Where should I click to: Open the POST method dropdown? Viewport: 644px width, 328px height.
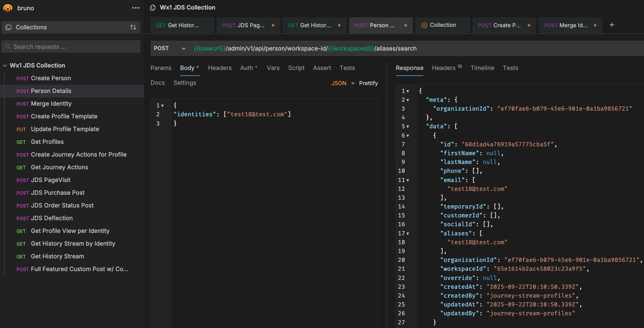tap(183, 48)
